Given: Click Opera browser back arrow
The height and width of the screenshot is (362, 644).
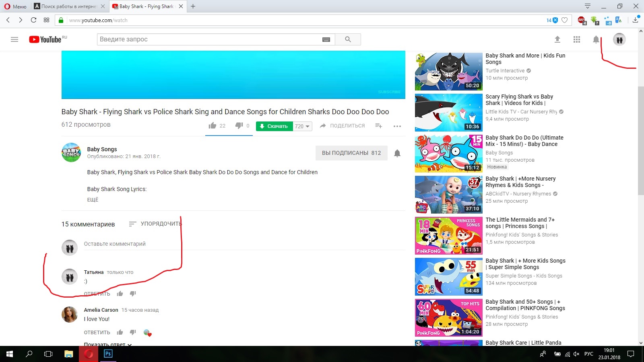Looking at the screenshot, I should (x=8, y=20).
